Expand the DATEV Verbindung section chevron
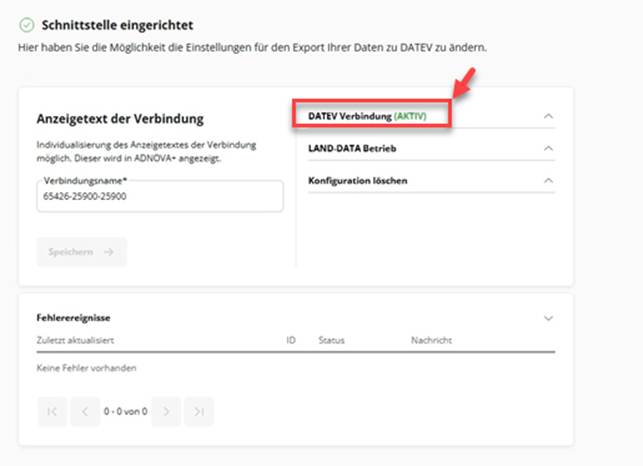The height and width of the screenshot is (466, 643). coord(548,116)
